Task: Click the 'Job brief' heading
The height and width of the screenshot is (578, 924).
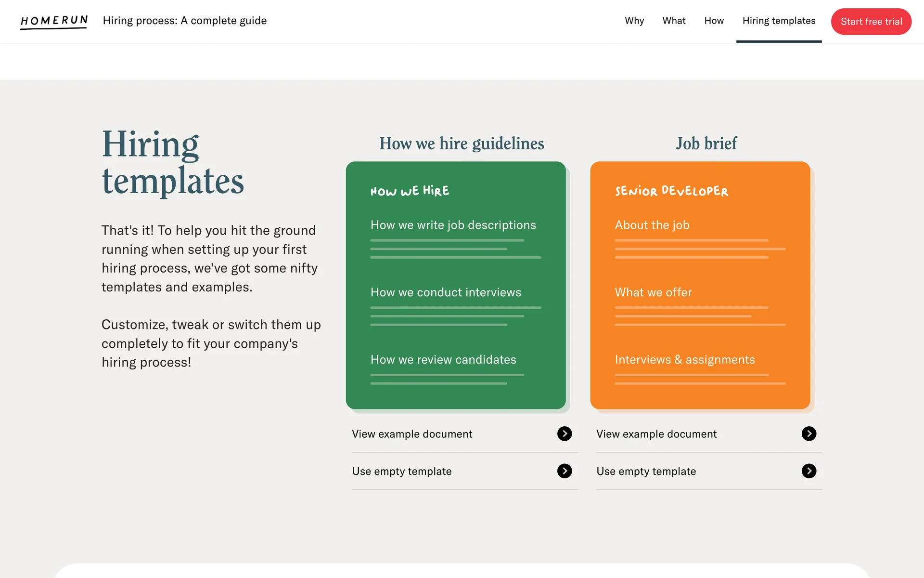Action: 706,144
